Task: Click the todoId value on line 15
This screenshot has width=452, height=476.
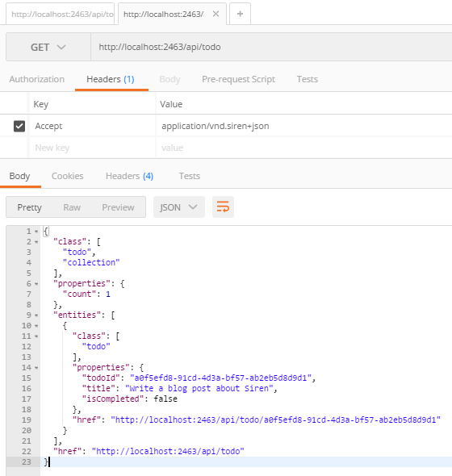Action: coord(221,378)
